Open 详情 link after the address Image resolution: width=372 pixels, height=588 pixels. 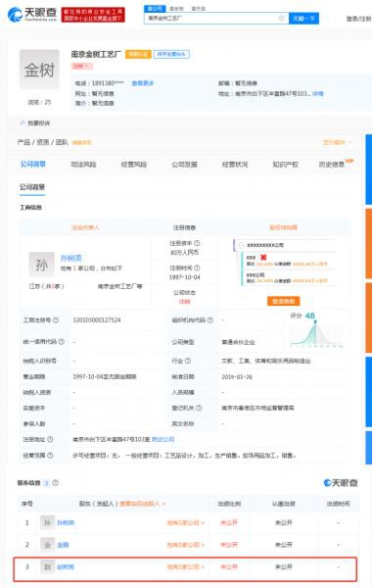(x=318, y=93)
